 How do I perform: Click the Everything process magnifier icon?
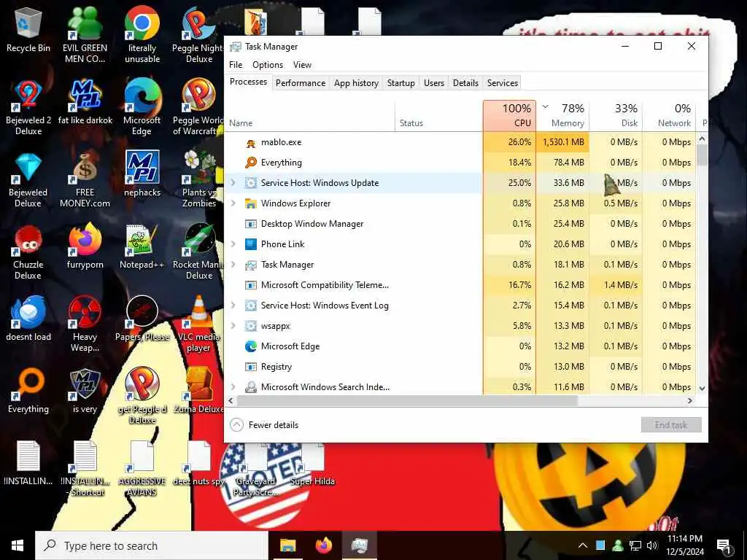click(x=251, y=163)
